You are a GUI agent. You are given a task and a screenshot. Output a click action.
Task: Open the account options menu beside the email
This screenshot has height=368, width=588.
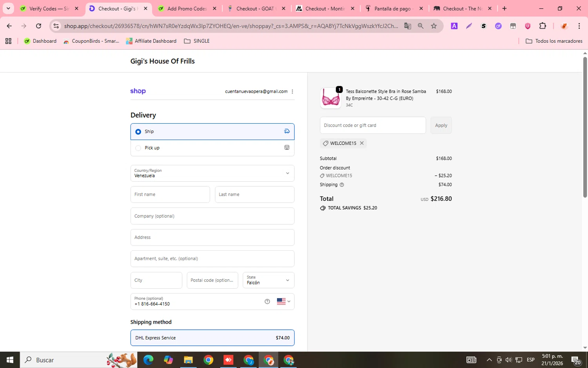click(x=292, y=91)
